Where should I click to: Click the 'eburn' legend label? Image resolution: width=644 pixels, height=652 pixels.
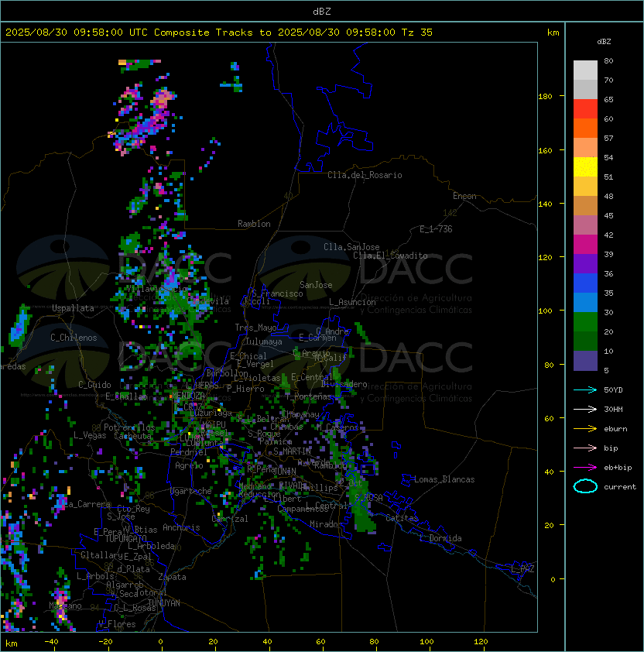[615, 429]
